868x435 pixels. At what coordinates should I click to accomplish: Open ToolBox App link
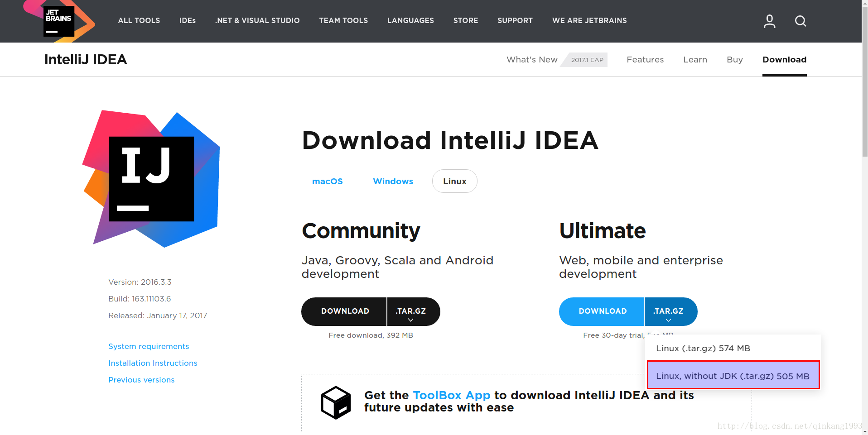[x=452, y=395]
